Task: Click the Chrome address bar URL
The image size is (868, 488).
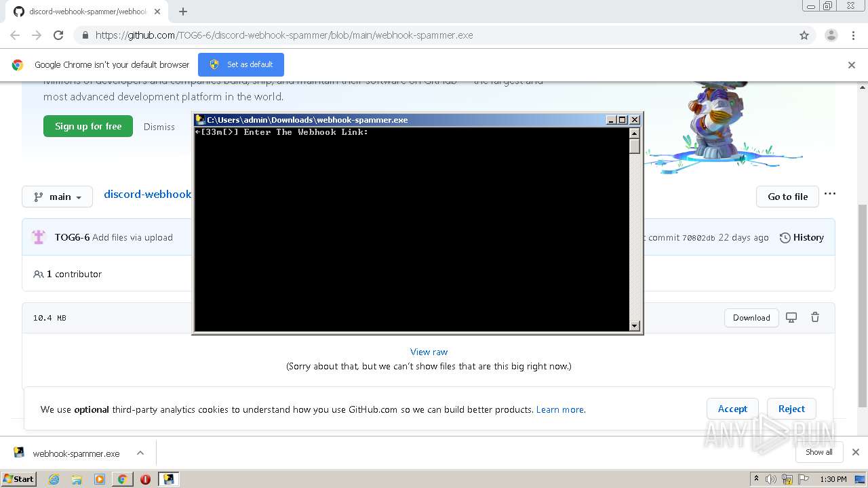Action: click(284, 35)
